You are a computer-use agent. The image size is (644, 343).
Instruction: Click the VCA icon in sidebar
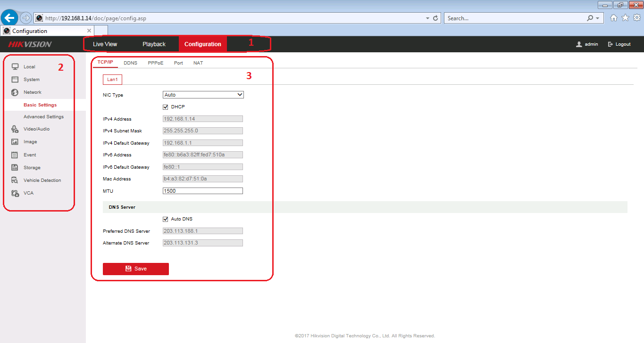(15, 193)
